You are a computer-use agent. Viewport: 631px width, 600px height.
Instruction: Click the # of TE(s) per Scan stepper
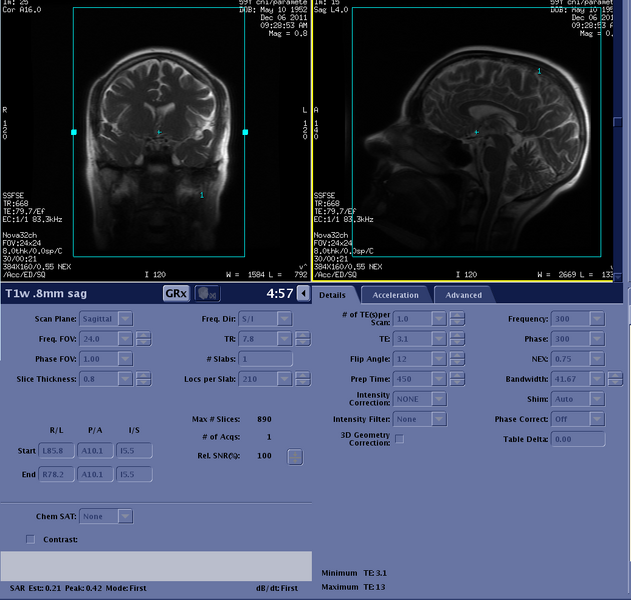point(457,319)
